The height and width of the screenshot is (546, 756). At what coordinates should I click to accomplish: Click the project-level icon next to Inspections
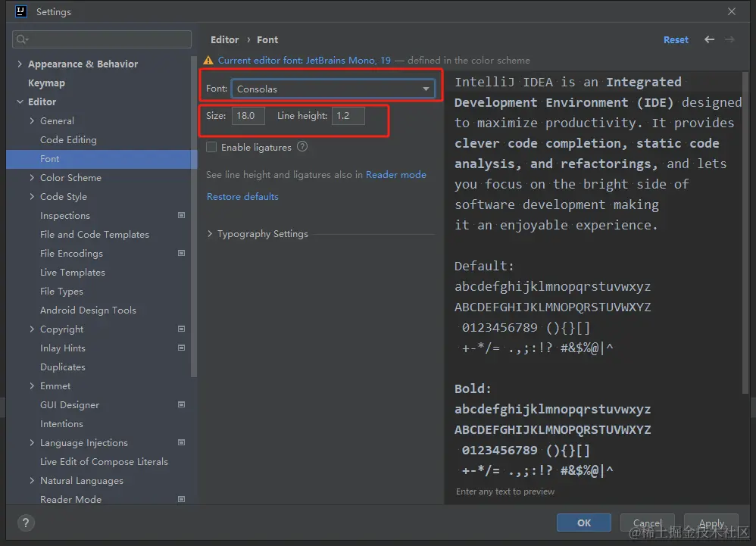point(181,215)
